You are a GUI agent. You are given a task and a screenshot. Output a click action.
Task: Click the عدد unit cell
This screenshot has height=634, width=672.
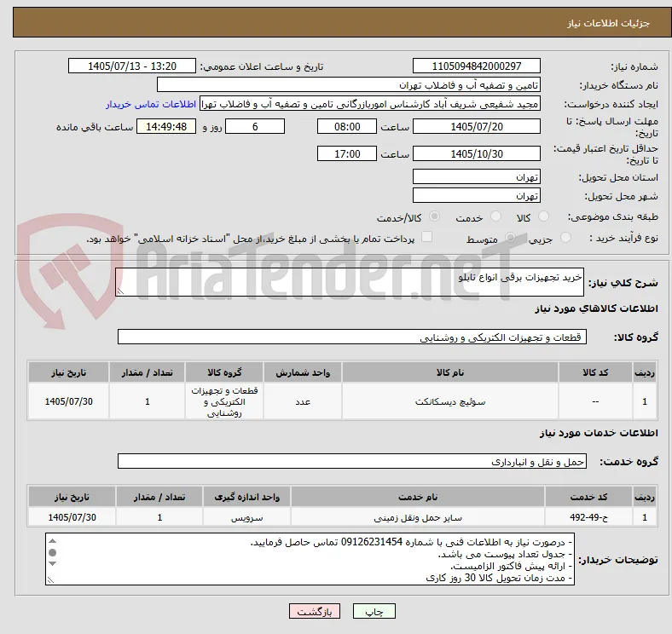click(x=303, y=401)
